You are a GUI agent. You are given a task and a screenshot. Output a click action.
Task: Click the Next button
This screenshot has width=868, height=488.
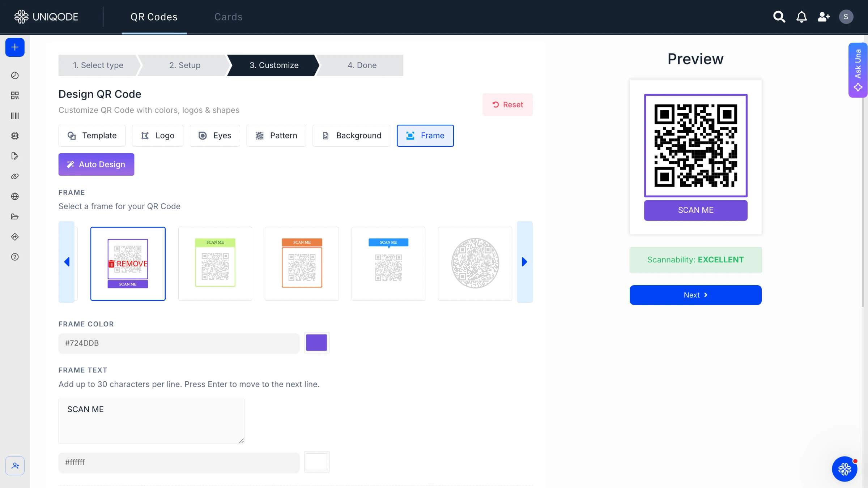[x=695, y=295]
